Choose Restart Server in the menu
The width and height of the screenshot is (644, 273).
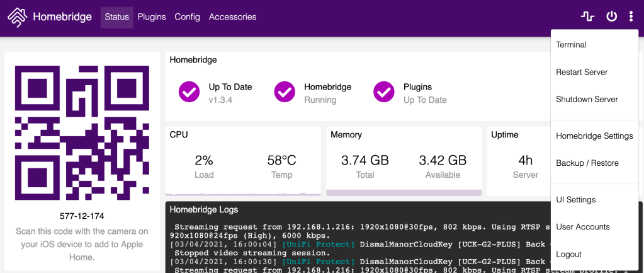(x=582, y=72)
